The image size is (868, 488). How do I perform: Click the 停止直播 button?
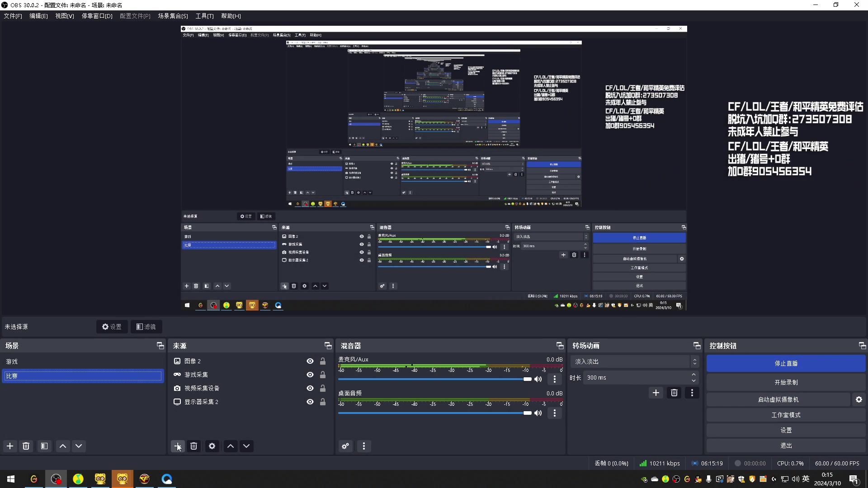click(786, 363)
